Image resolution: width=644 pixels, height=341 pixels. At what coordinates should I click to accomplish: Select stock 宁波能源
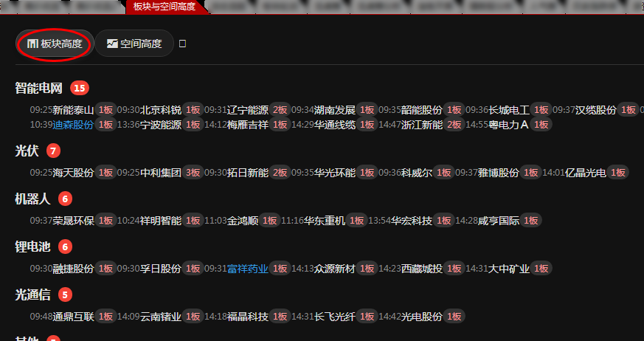[x=161, y=125]
